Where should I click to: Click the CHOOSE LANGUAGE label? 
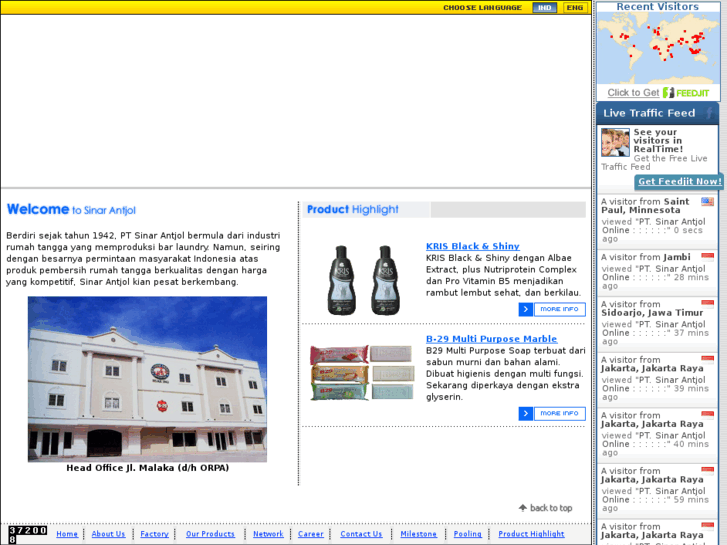click(x=482, y=8)
